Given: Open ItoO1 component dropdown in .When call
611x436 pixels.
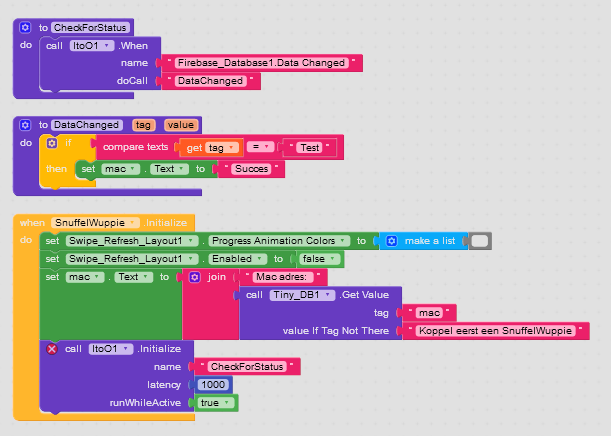Looking at the screenshot, I should 92,46.
